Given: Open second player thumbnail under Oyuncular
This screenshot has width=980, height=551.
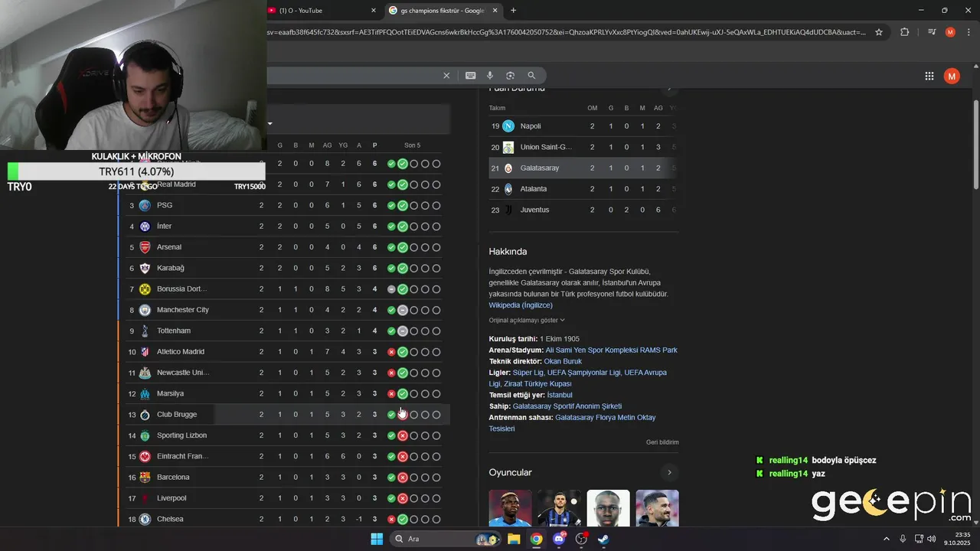Looking at the screenshot, I should [x=559, y=508].
